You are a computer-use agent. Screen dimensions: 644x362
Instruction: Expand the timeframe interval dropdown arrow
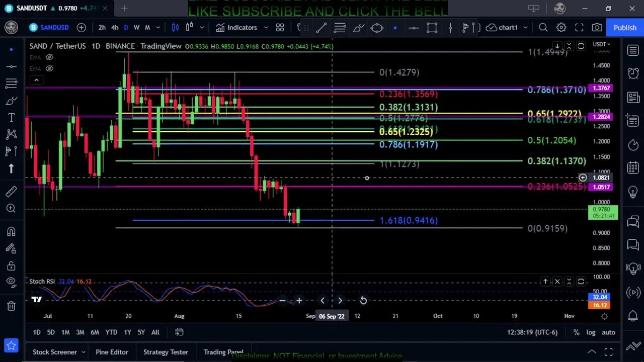[158, 28]
